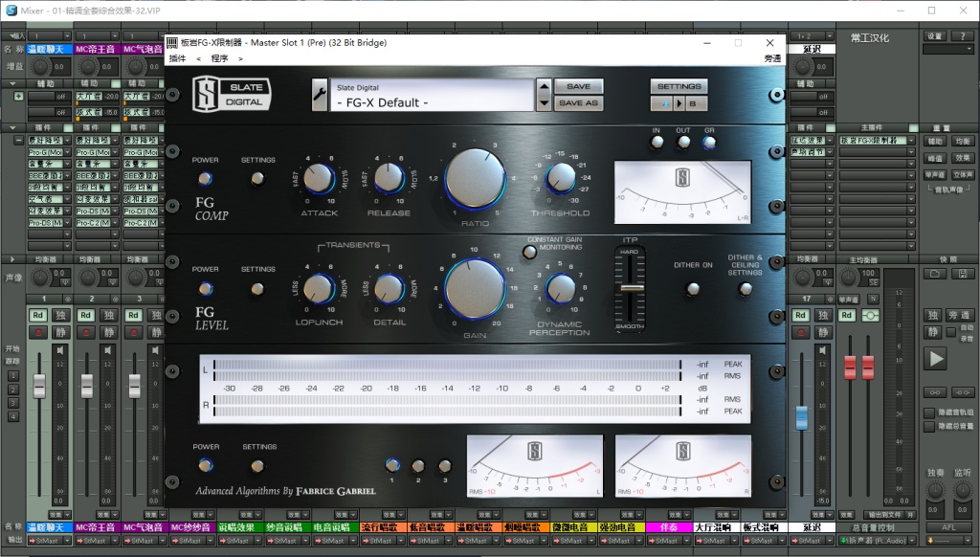Select meter mode button 1
Viewport: 980px width, 557px height.
pyautogui.click(x=392, y=465)
